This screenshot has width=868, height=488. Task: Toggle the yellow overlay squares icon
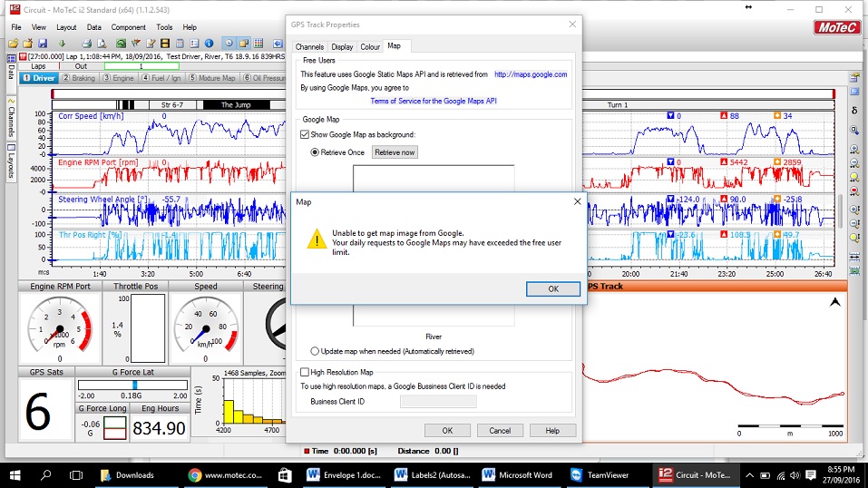(244, 44)
